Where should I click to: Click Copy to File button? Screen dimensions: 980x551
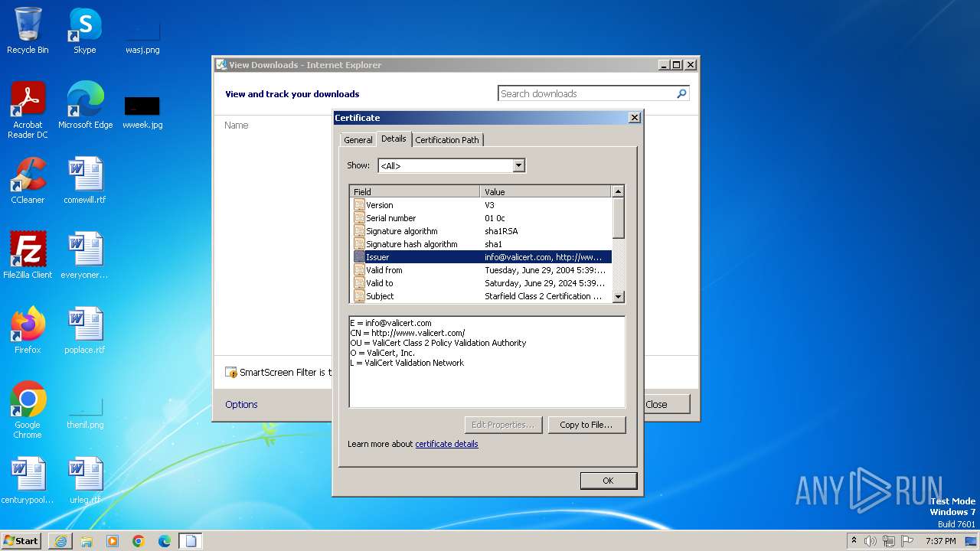point(586,425)
